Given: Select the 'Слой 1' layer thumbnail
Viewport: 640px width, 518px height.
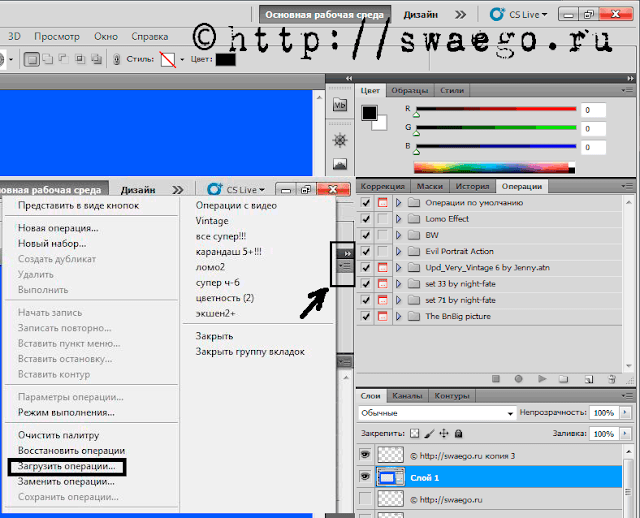Looking at the screenshot, I should click(390, 477).
